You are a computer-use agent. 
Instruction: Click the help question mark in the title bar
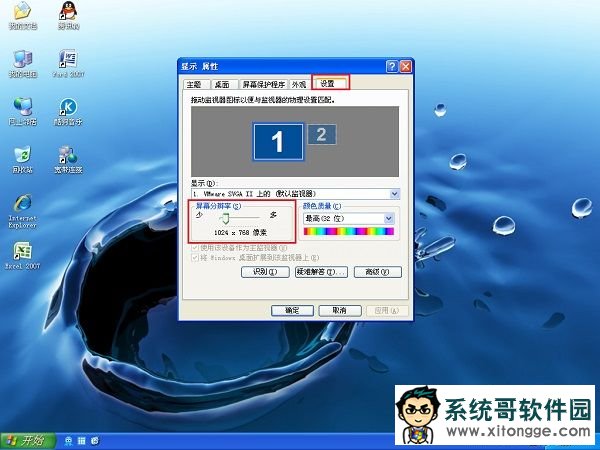point(390,65)
